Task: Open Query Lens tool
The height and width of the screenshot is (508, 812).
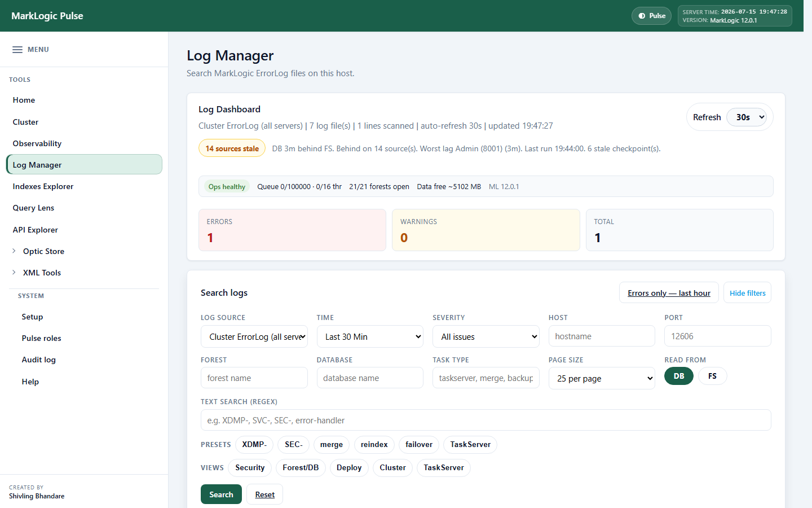Action: pyautogui.click(x=84, y=208)
